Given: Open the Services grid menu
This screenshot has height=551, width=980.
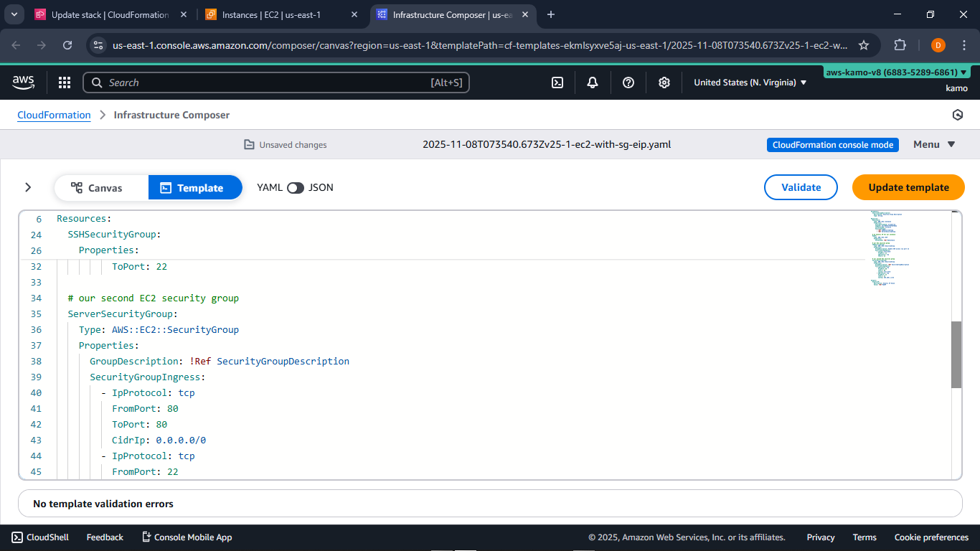Looking at the screenshot, I should [x=64, y=82].
